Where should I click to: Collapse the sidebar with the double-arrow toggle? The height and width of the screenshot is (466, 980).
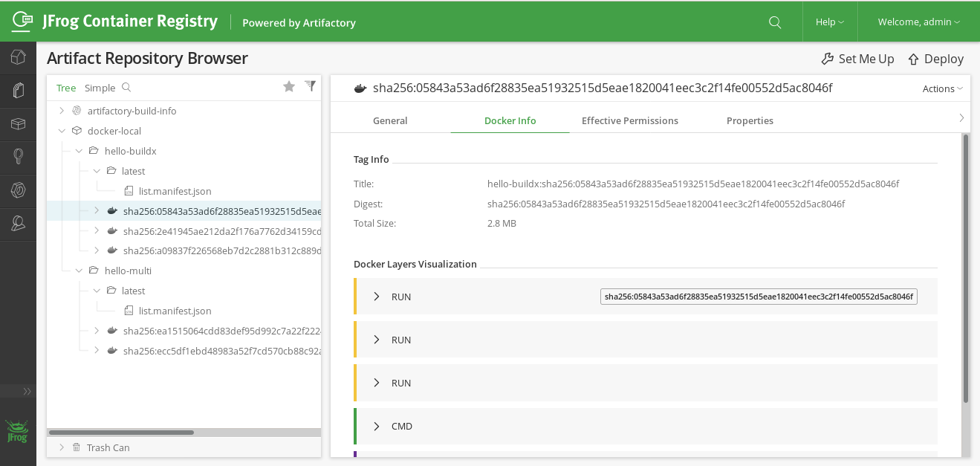click(x=27, y=391)
